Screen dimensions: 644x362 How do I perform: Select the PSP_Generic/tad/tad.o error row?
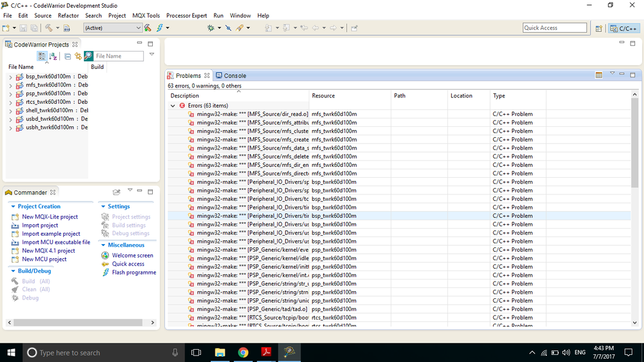[399, 309]
